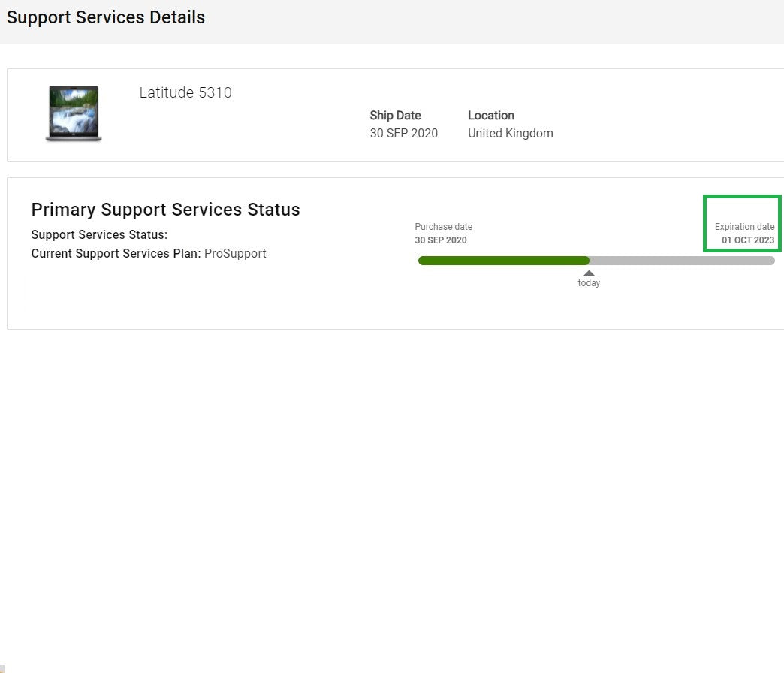Click the Location label
Viewport: 784px width, 673px height.
click(490, 116)
